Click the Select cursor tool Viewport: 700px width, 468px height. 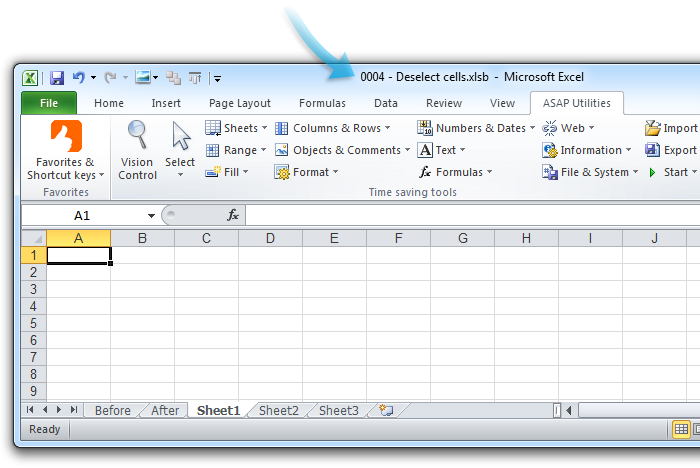coord(180,150)
